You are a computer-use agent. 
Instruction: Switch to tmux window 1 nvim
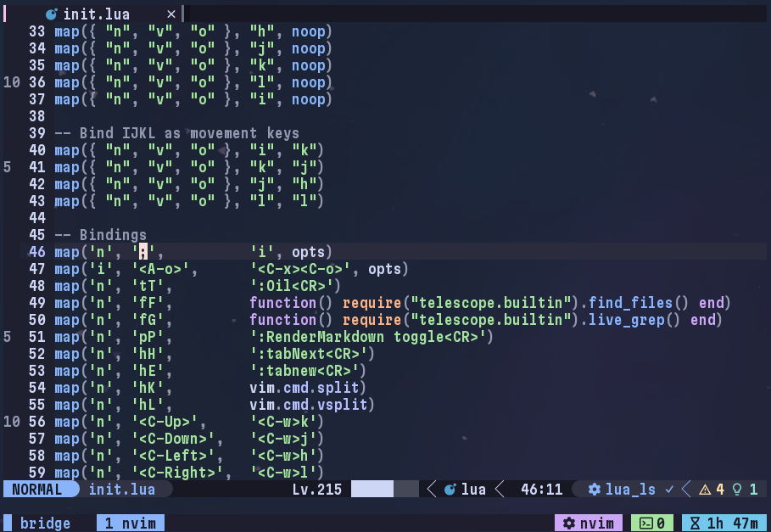point(131,524)
